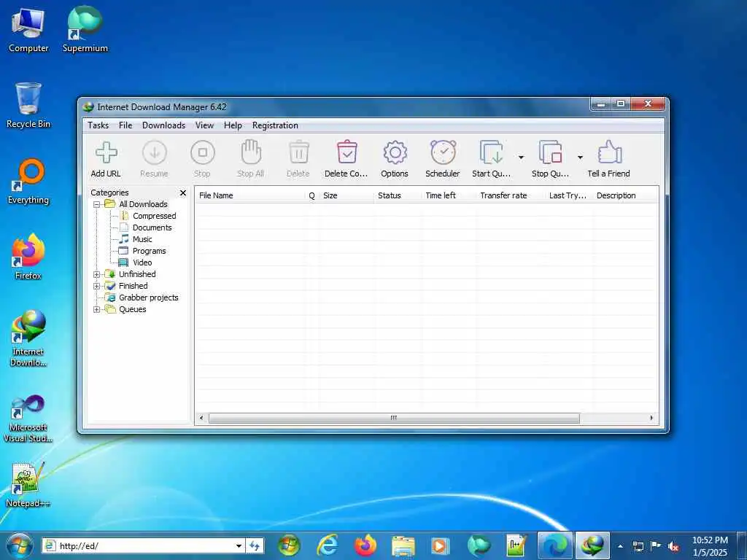Screen dimensions: 747x560
Task: Sort by the Last Try column header
Action: tap(569, 195)
